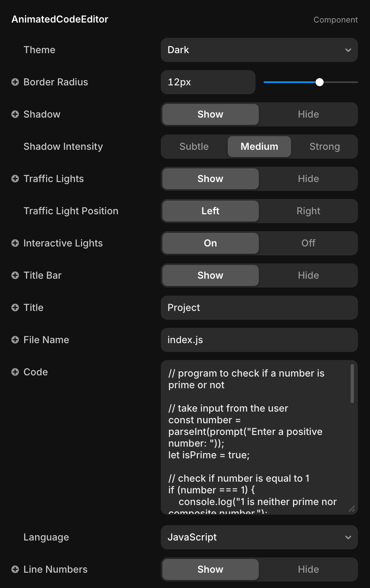Viewport: 370px width, 588px height.
Task: Hide the Shadow option
Action: [x=308, y=114]
